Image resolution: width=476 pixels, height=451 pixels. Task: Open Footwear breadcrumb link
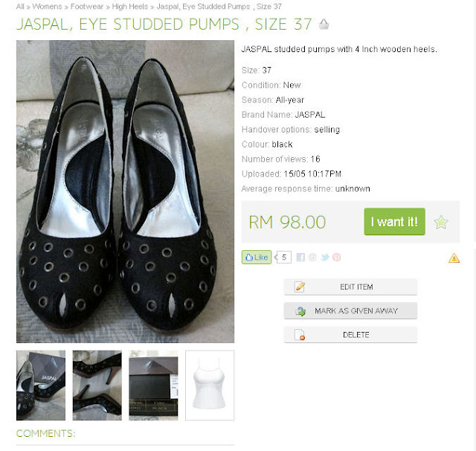tap(87, 7)
